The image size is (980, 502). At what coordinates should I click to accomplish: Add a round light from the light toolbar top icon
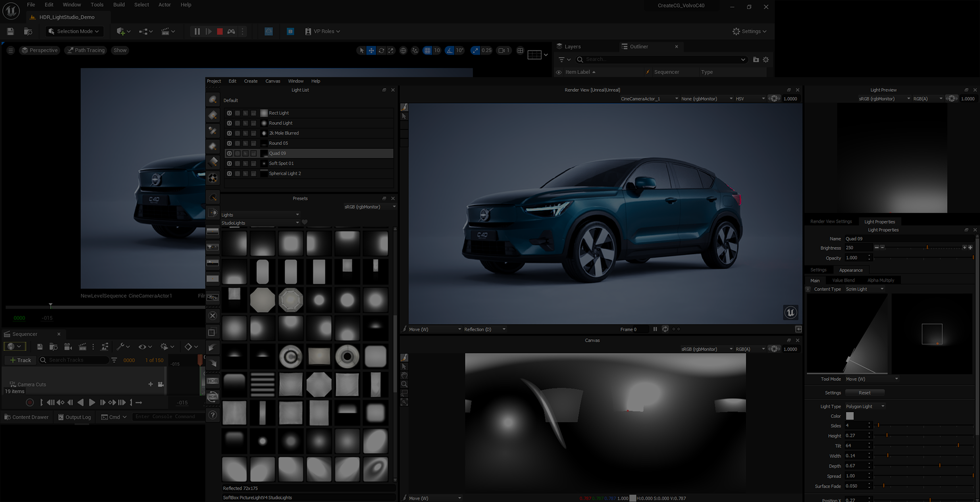tap(213, 100)
